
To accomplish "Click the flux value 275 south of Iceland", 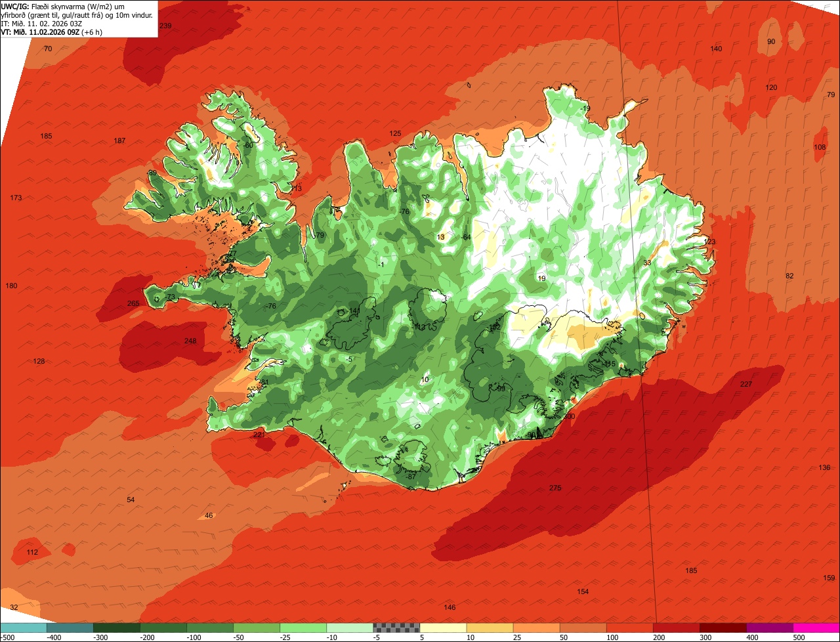I will pyautogui.click(x=555, y=488).
